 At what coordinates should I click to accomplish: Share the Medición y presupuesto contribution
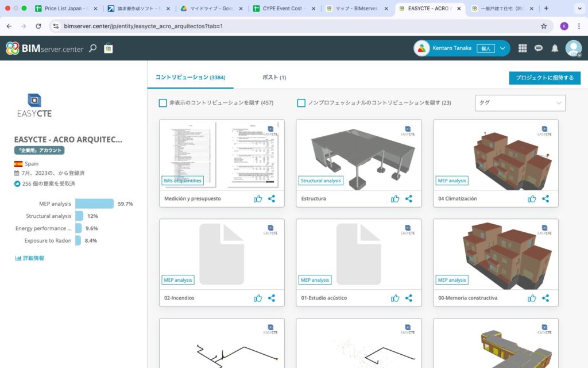(x=272, y=198)
